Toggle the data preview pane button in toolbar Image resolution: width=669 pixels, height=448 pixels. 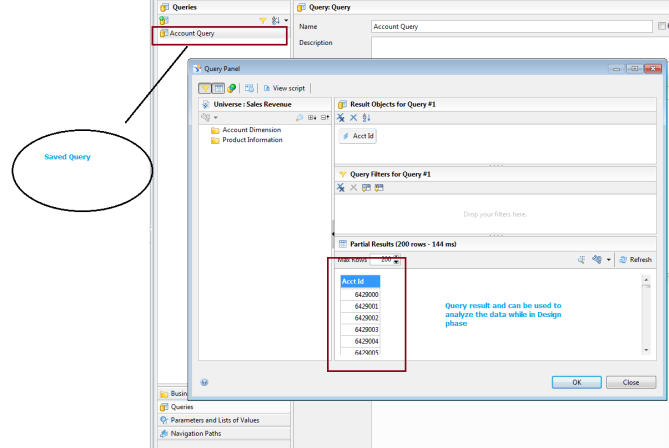(x=218, y=88)
